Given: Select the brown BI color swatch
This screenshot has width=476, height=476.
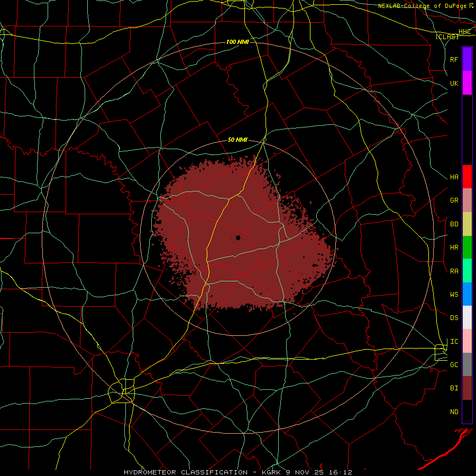Looking at the screenshot, I should coord(467,388).
